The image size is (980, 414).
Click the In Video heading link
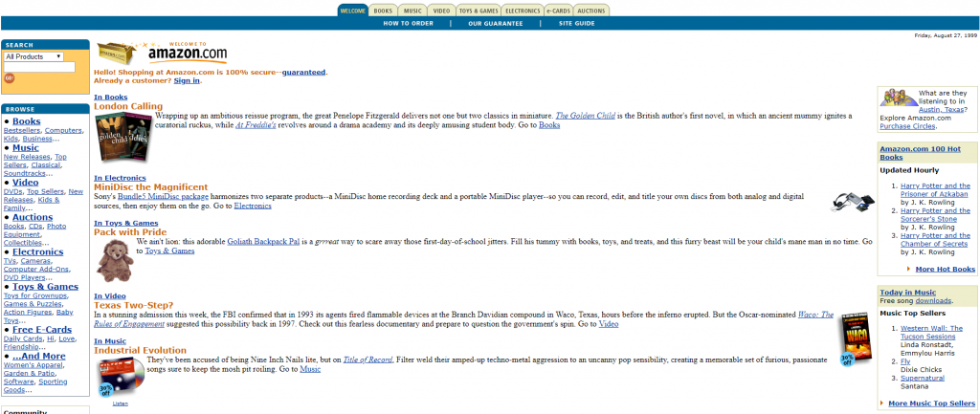click(110, 296)
